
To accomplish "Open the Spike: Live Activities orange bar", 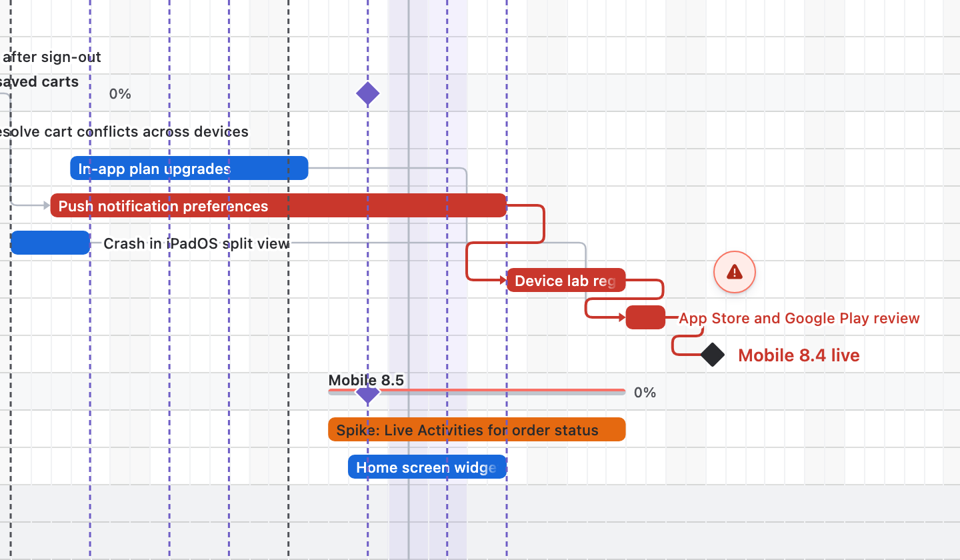I will (477, 429).
